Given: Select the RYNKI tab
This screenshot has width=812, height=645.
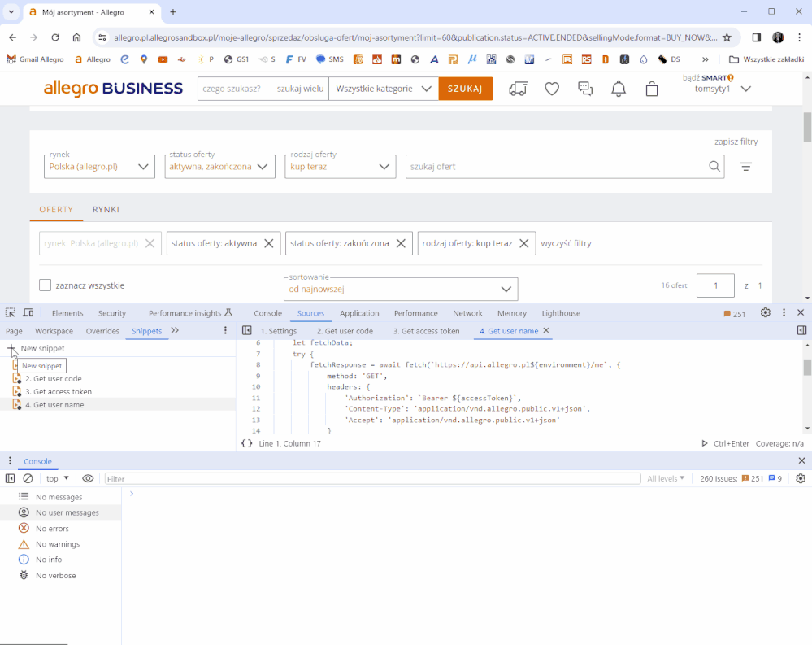Looking at the screenshot, I should [106, 210].
